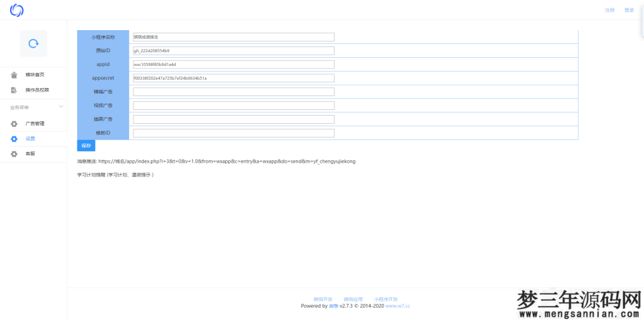
Task: Click the 注册 link at top right
Action: [609, 10]
